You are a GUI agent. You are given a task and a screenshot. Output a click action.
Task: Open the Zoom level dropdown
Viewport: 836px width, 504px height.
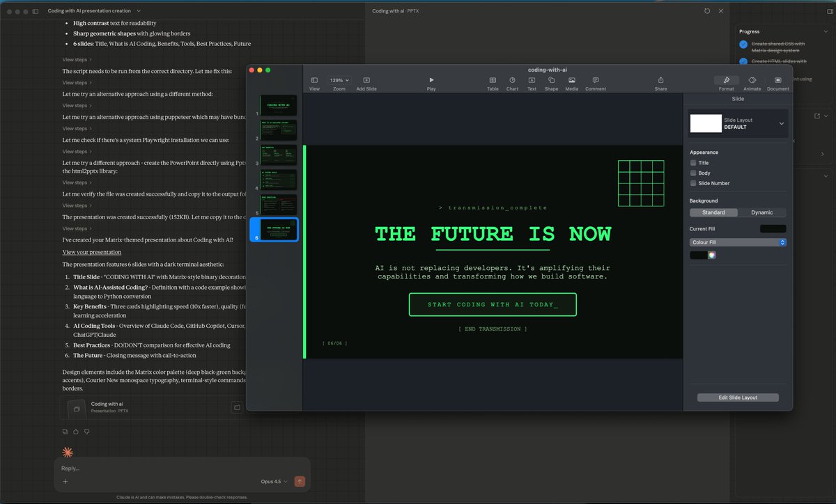point(339,79)
